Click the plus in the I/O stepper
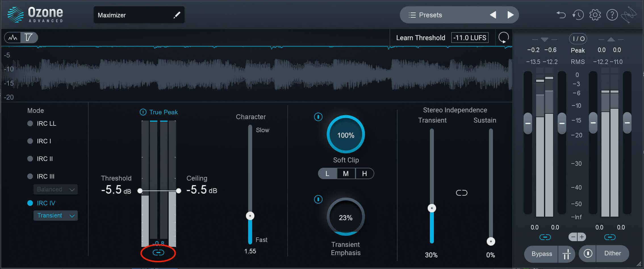The image size is (644, 269). pos(582,237)
